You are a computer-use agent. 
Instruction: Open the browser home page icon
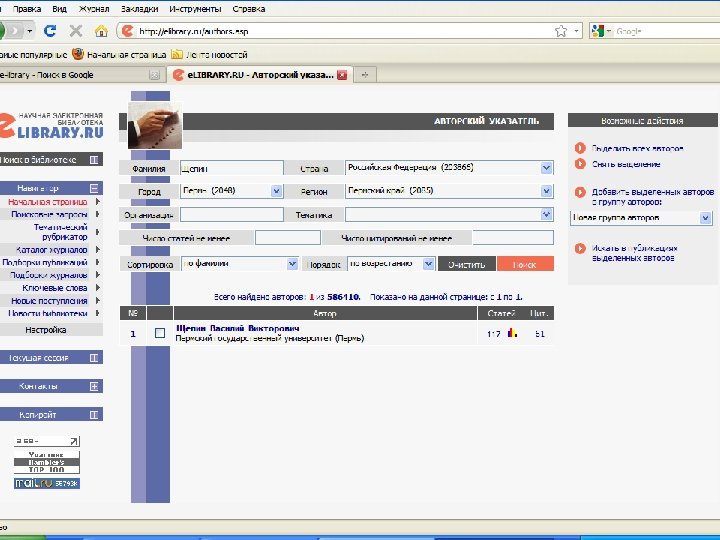coord(101,31)
